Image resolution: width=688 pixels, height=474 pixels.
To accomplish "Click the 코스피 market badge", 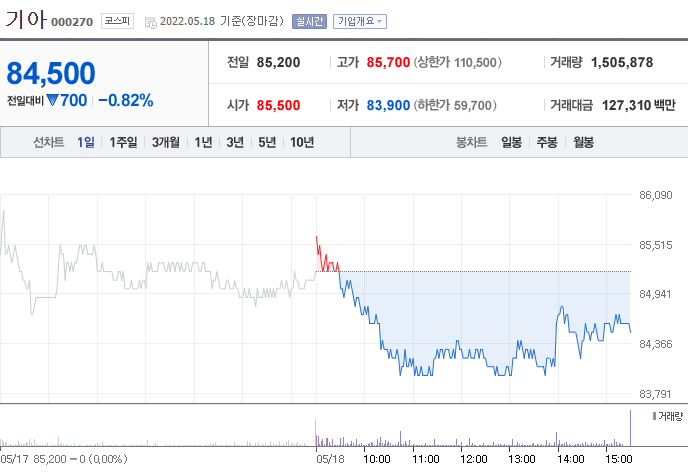I will coord(118,21).
